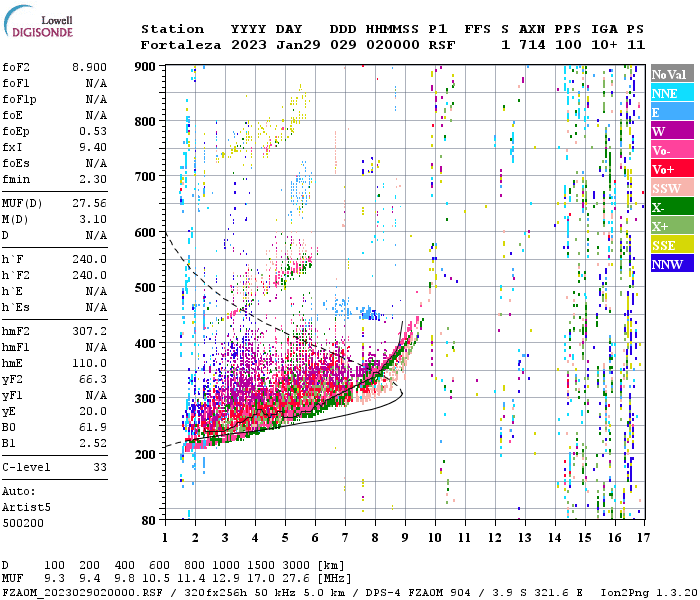Click the RSF program value

point(442,45)
